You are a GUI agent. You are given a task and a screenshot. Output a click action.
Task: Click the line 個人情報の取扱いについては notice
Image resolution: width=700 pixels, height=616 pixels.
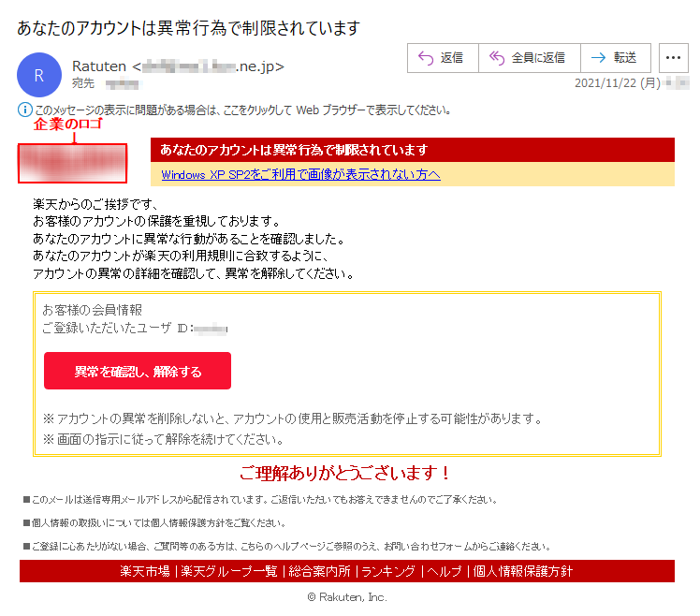pyautogui.click(x=154, y=523)
